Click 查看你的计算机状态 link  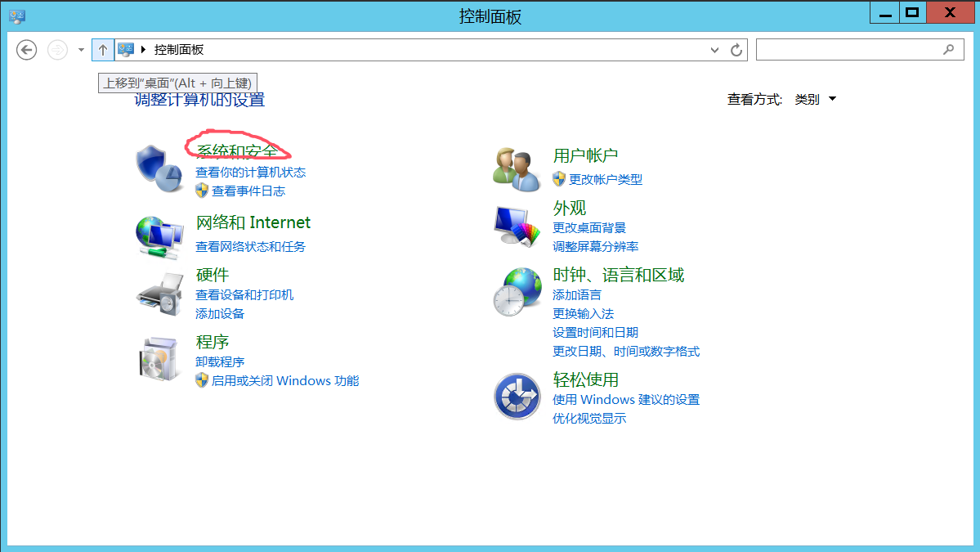[x=251, y=172]
